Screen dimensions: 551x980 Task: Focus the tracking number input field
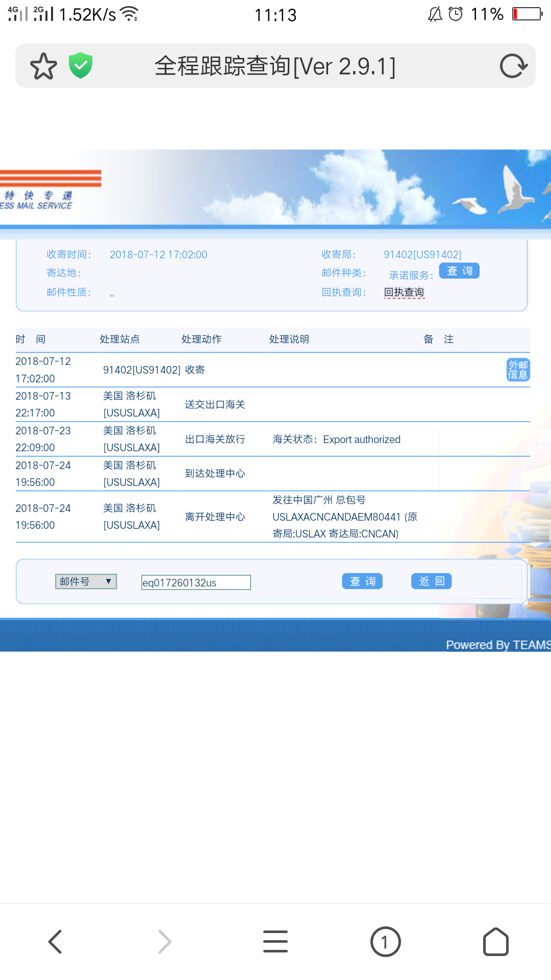pos(196,582)
